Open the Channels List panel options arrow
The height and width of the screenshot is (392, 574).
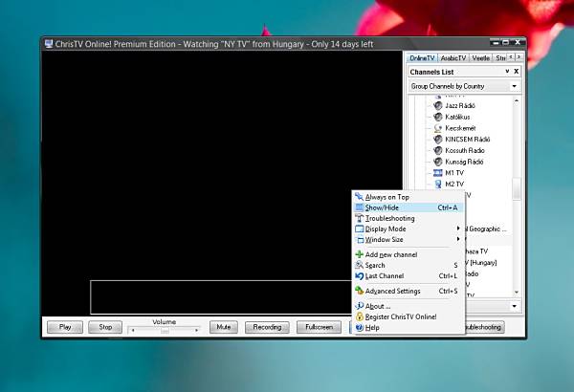507,72
